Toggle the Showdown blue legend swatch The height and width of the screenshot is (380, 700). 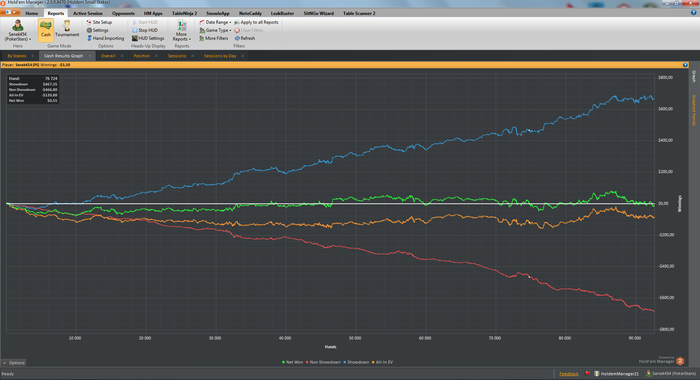[345, 362]
